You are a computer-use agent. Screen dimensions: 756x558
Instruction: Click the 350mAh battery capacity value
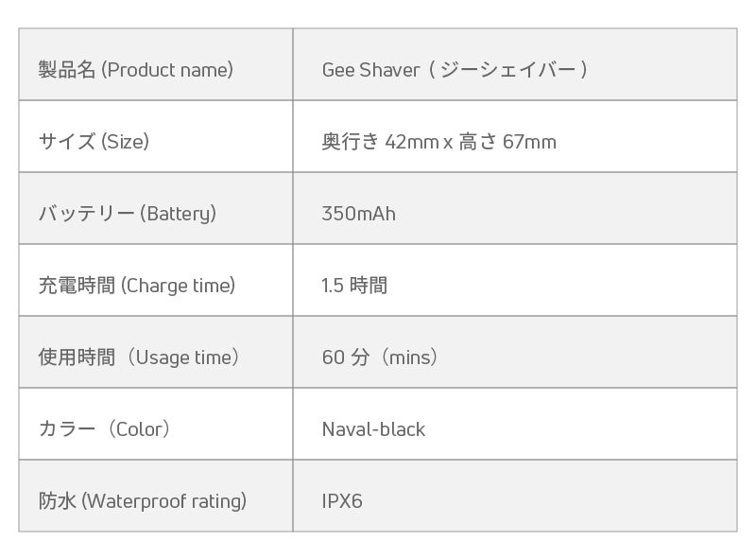[x=359, y=214]
